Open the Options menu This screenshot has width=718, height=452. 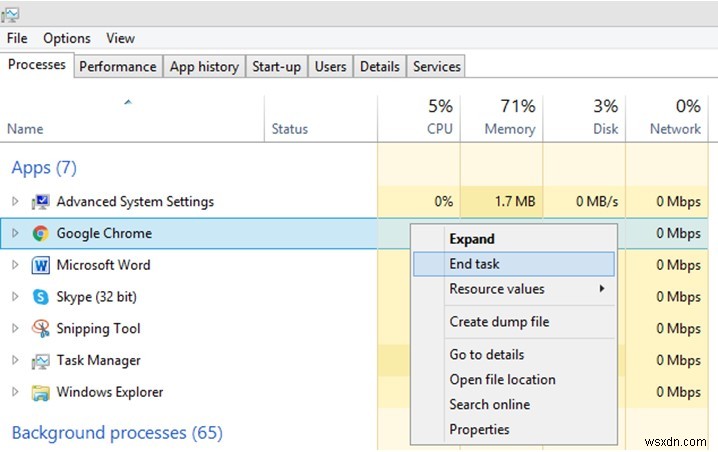(x=67, y=38)
